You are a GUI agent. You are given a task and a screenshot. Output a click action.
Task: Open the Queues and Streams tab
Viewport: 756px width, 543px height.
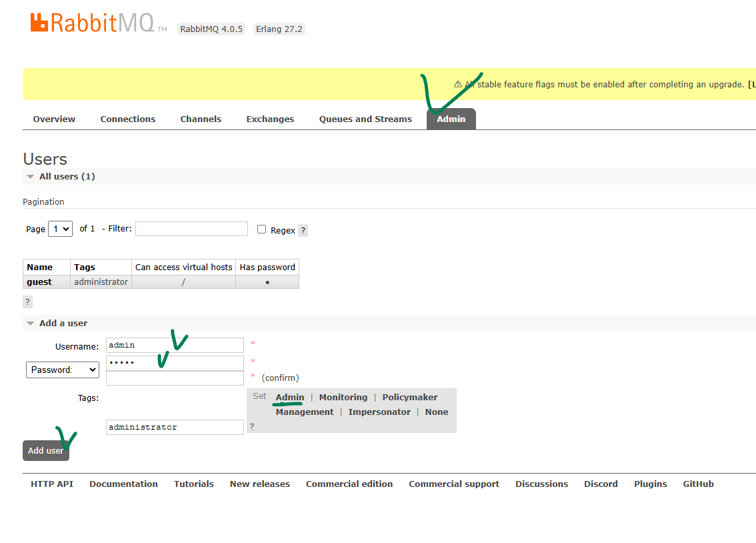pyautogui.click(x=365, y=119)
